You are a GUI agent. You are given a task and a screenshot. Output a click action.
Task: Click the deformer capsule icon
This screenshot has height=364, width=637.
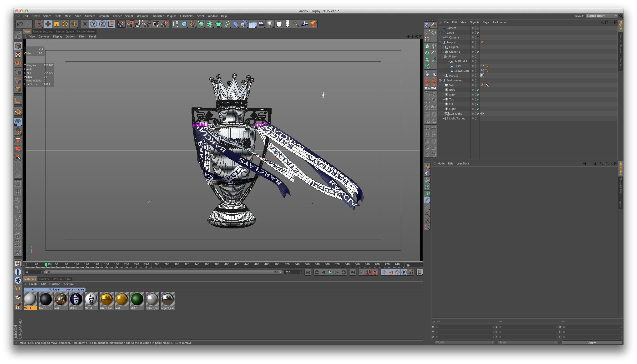[236, 24]
